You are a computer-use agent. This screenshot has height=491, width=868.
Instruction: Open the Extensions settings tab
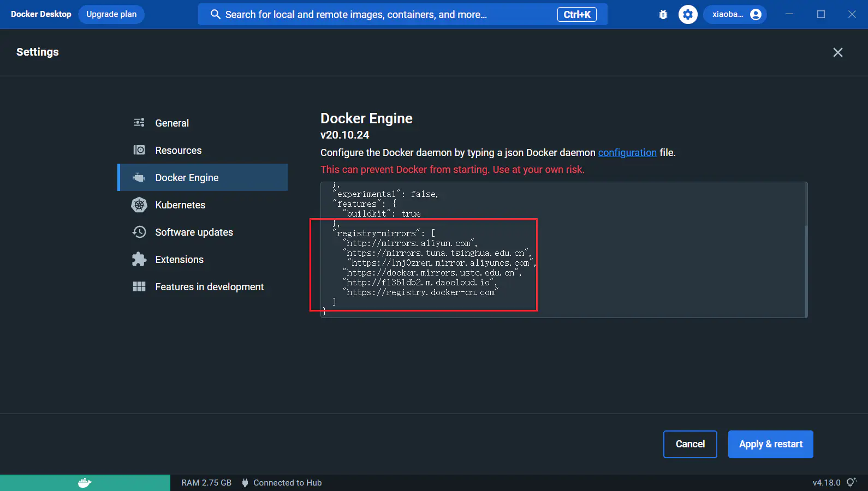[203, 259]
